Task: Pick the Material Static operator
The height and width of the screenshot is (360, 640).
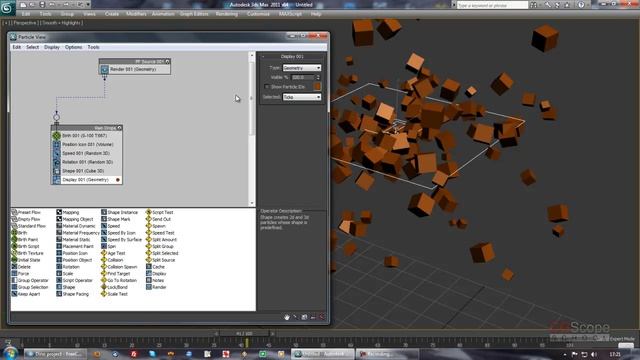Action: tap(73, 240)
